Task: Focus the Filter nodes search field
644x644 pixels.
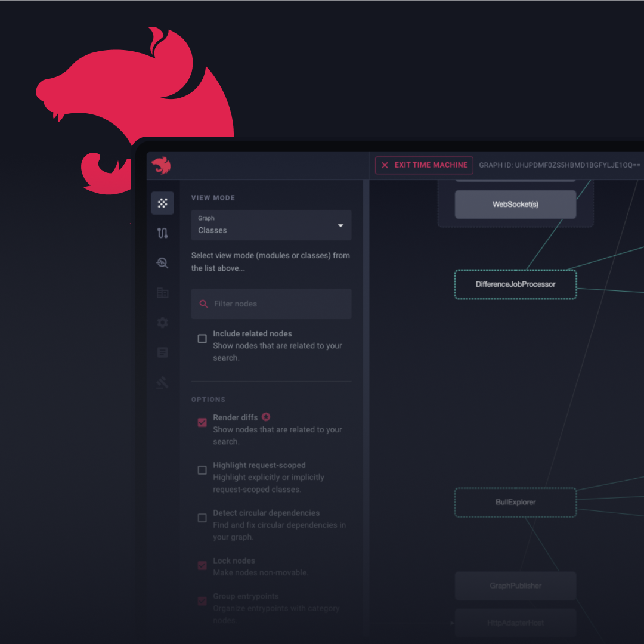Action: tap(271, 304)
